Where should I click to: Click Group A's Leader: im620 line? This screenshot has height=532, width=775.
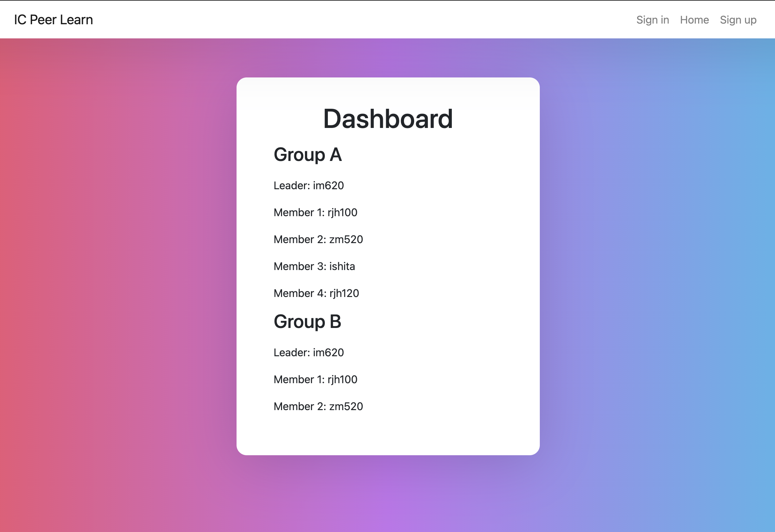click(309, 186)
